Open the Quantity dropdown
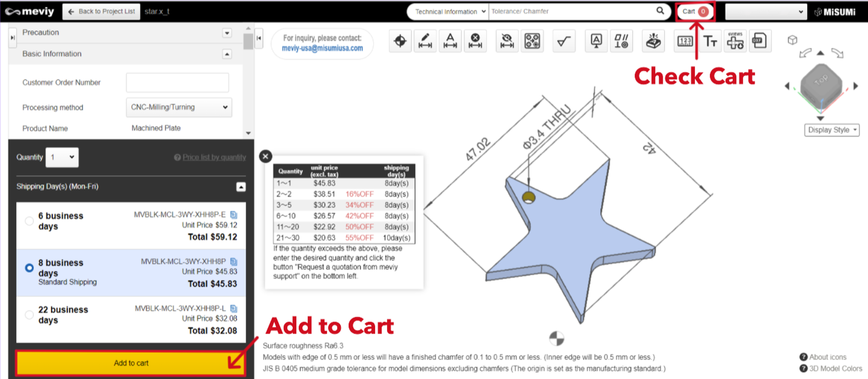Screen dimensions: 868x379 pyautogui.click(x=62, y=157)
